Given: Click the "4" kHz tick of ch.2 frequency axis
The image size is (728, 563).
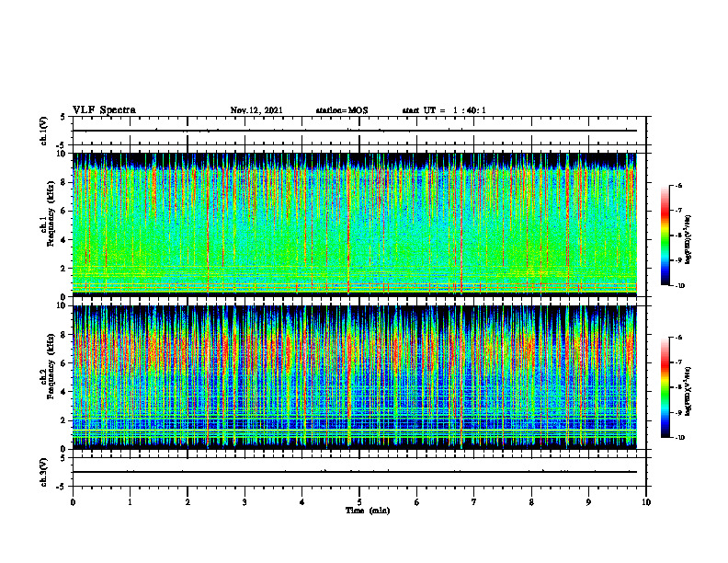Looking at the screenshot, I should click(64, 392).
